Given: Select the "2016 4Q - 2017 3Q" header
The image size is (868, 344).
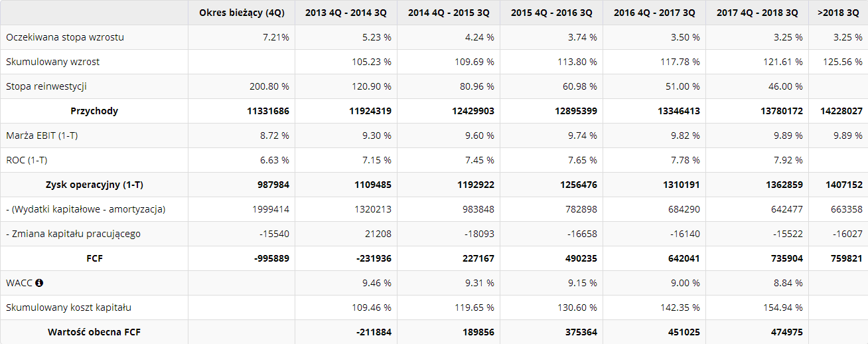Looking at the screenshot, I should [x=654, y=13].
